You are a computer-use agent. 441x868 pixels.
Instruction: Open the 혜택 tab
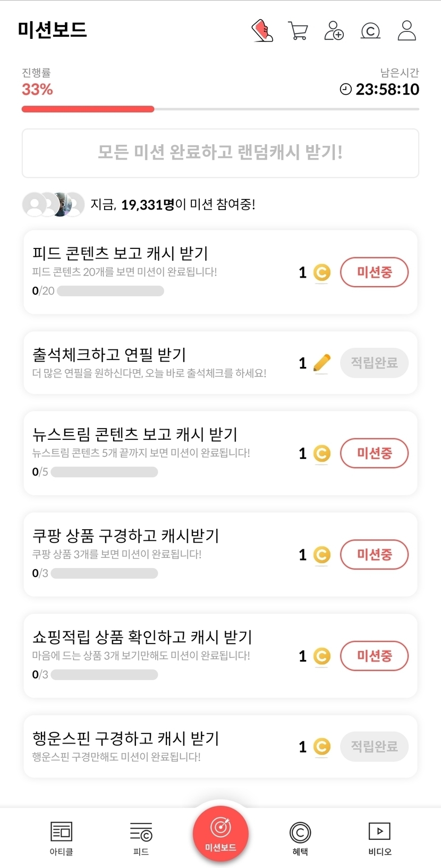tap(300, 838)
